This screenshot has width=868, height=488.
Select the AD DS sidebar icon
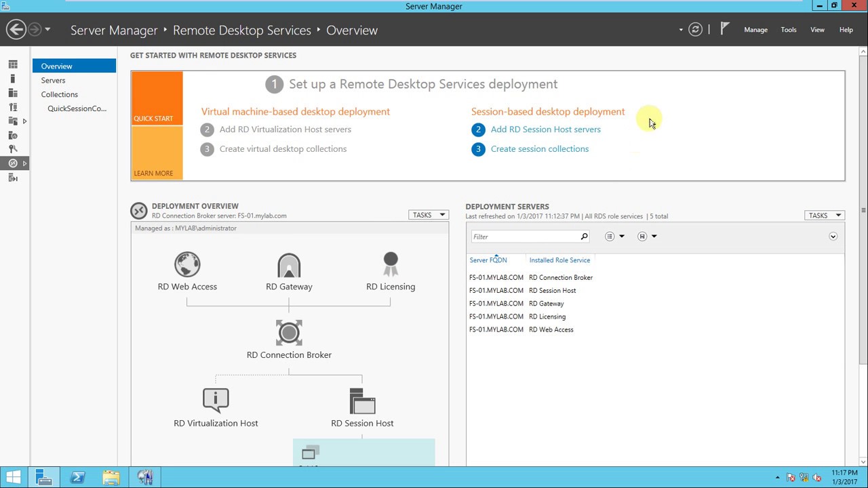[x=13, y=107]
